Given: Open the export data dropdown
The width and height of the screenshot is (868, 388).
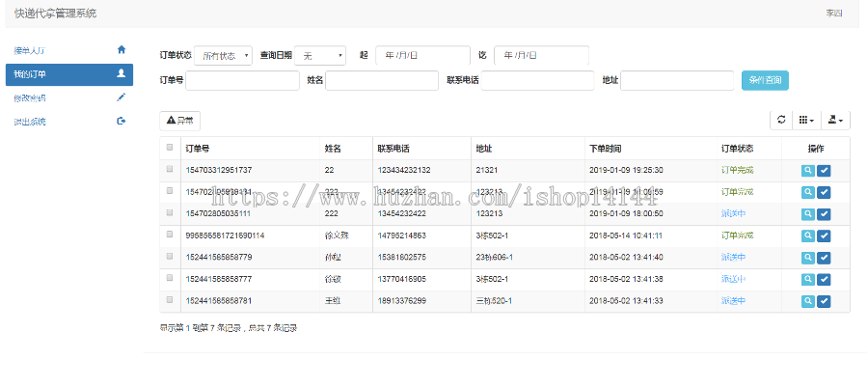Looking at the screenshot, I should (835, 121).
